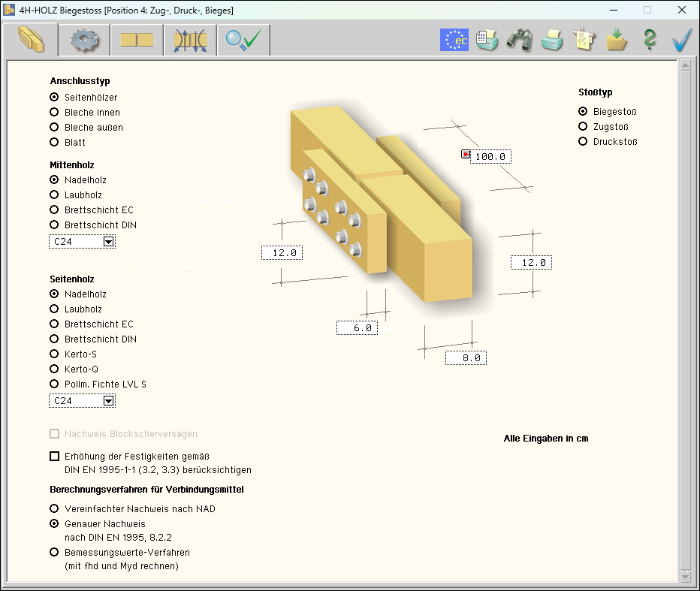
Task: Click the red arrow marker beside 100.0
Action: [x=466, y=155]
